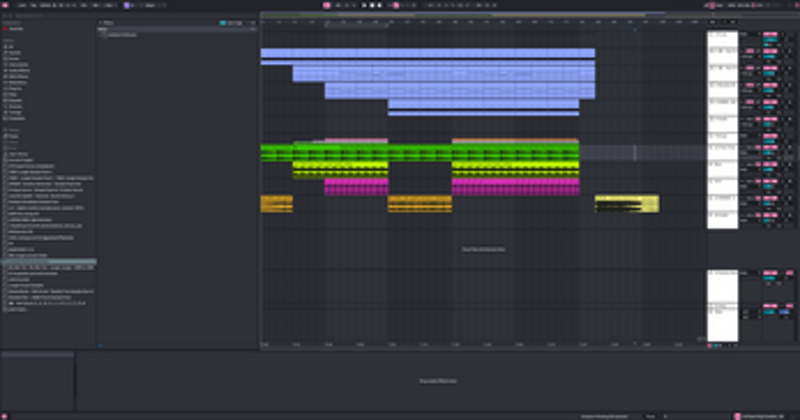Image resolution: width=800 pixels, height=420 pixels.
Task: Select Audio Effects category in browser
Action: click(x=16, y=70)
